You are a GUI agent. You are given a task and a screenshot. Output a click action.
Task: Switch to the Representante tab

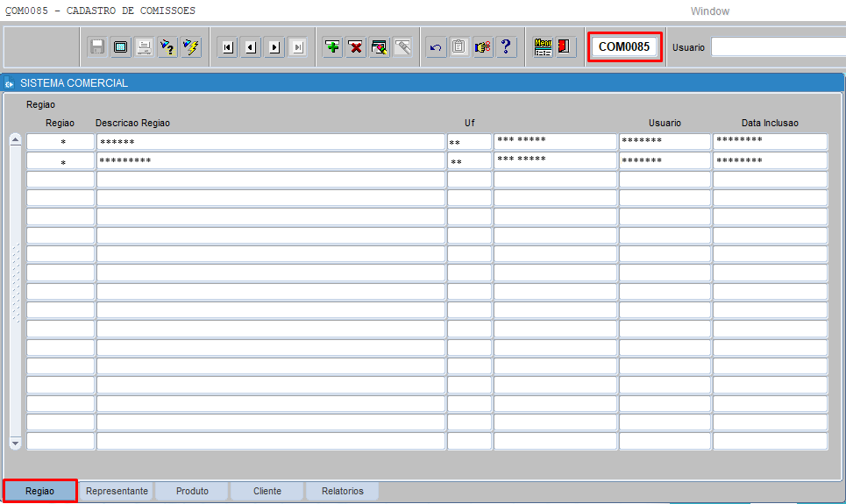(117, 491)
